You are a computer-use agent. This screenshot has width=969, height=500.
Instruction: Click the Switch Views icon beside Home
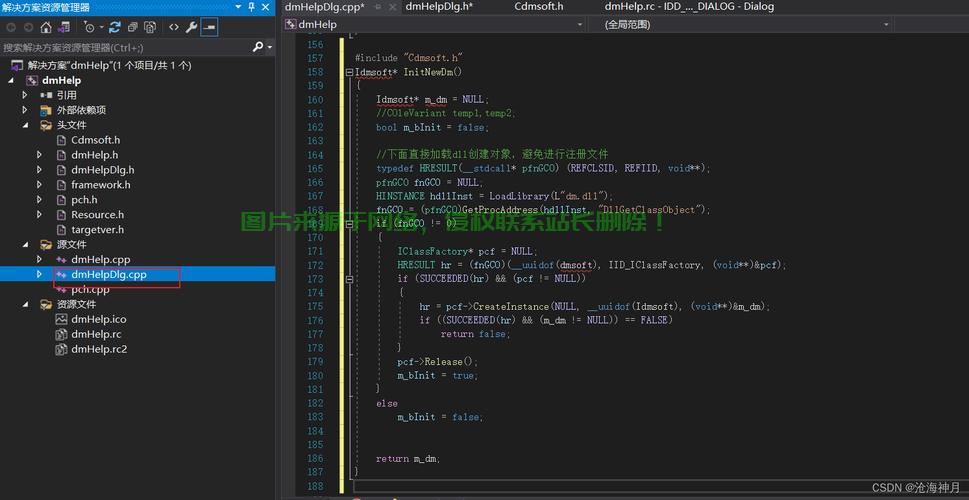point(63,27)
